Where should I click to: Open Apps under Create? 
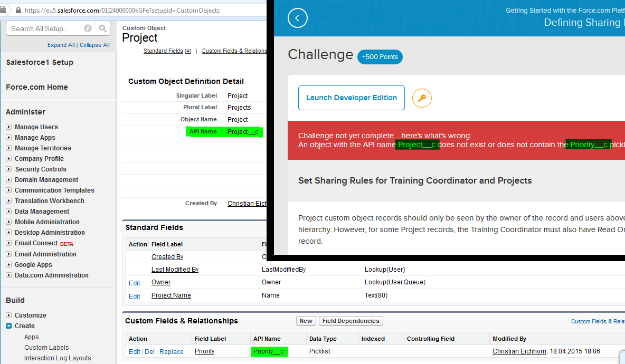click(32, 337)
